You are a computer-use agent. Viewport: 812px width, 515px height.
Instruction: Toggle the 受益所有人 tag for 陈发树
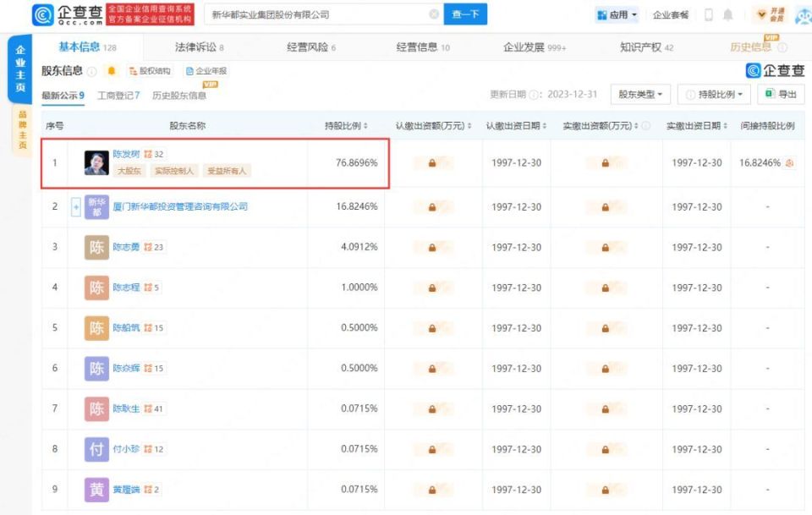225,170
